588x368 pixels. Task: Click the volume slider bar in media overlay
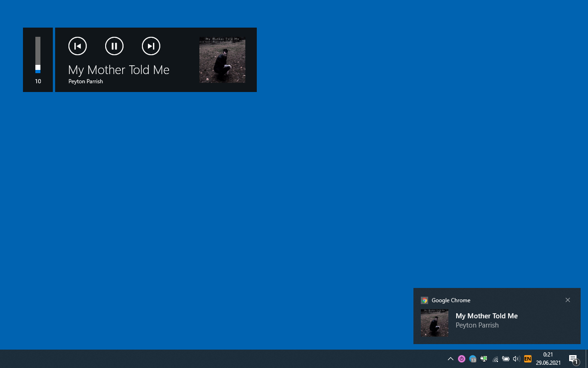pos(38,55)
